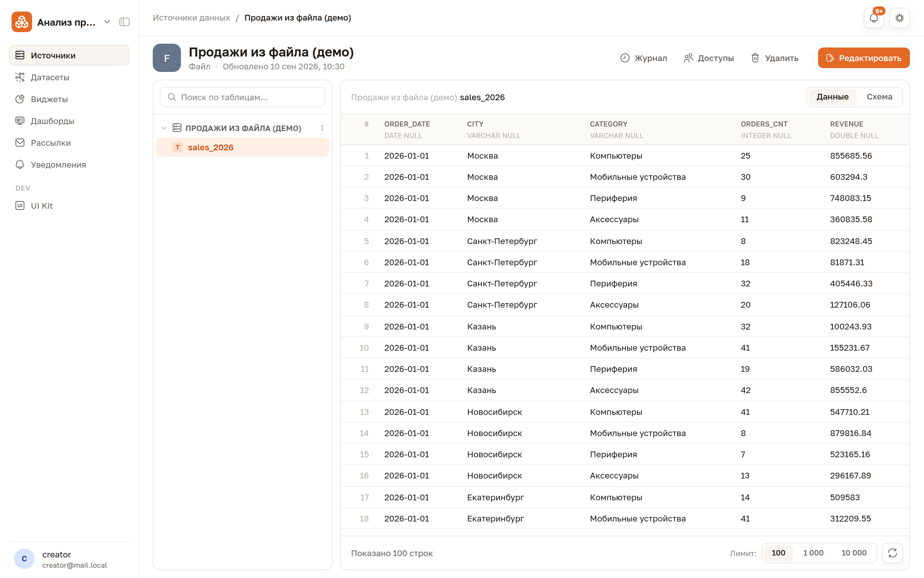Toggle the light theme sun icon
Screen dimensions: 924x578
(x=900, y=18)
